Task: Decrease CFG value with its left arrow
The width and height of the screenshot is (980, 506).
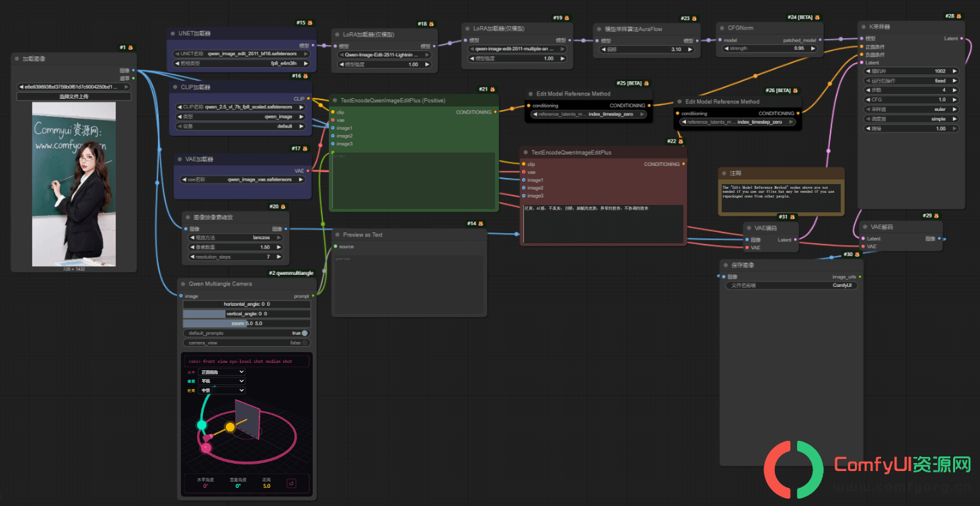Action: 867,99
